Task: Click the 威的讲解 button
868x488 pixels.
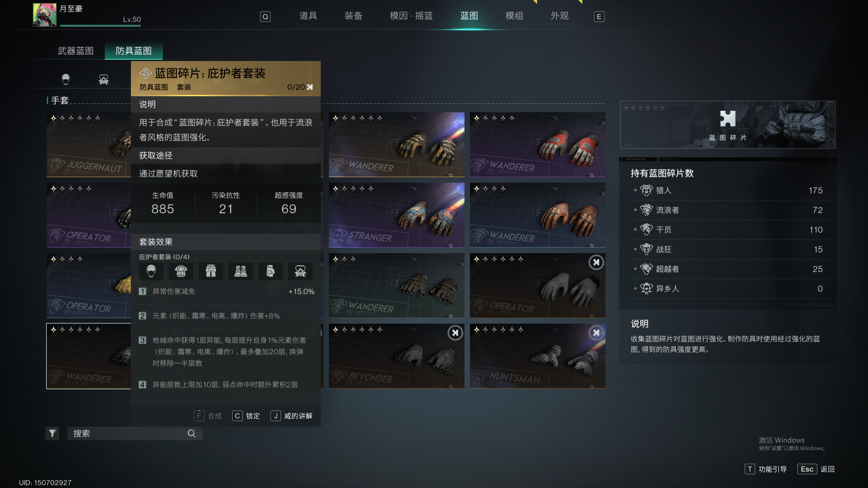Action: [x=292, y=416]
